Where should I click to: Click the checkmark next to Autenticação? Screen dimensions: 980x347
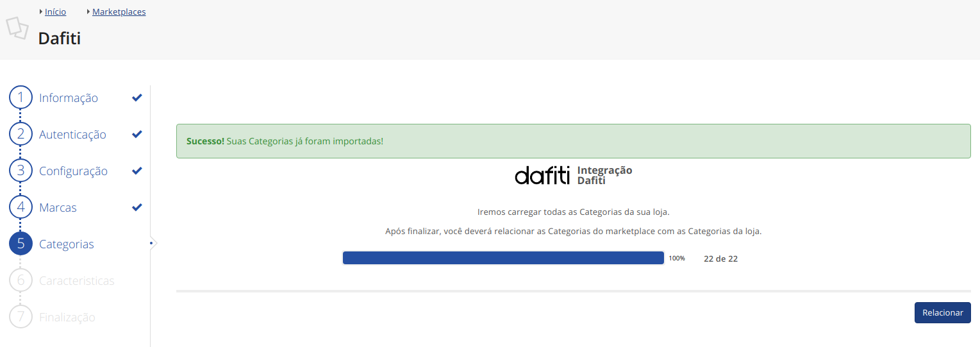(x=137, y=134)
